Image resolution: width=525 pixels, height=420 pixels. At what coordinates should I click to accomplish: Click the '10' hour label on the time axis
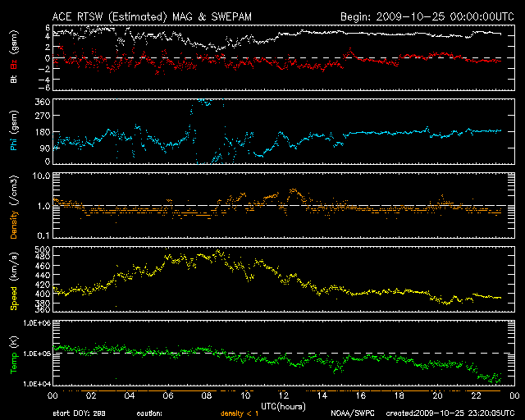(x=245, y=396)
